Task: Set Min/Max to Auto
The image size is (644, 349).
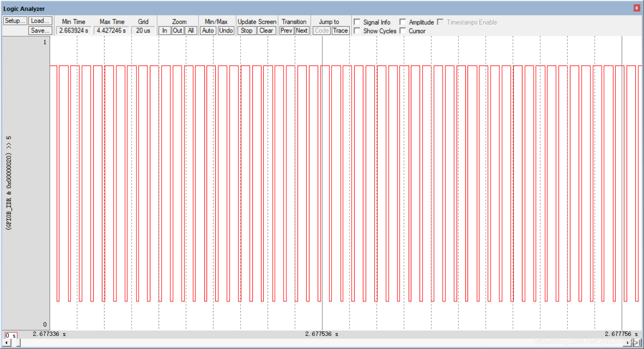Action: click(208, 31)
